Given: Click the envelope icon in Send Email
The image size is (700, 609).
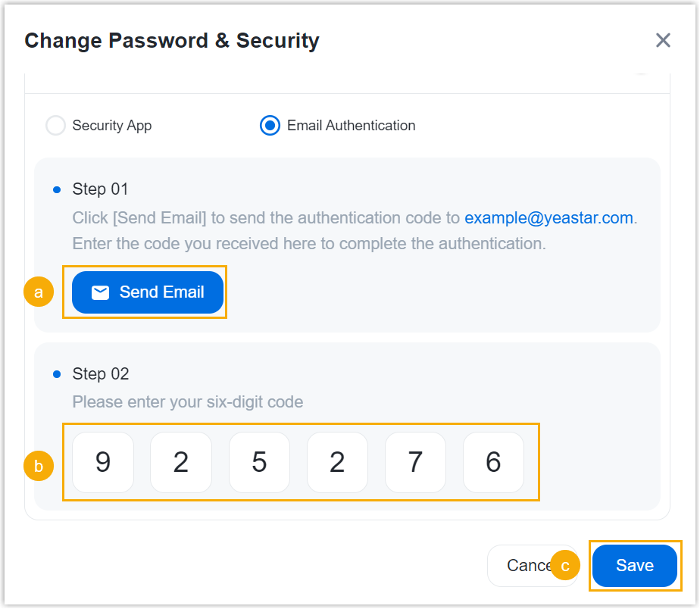Looking at the screenshot, I should click(100, 292).
